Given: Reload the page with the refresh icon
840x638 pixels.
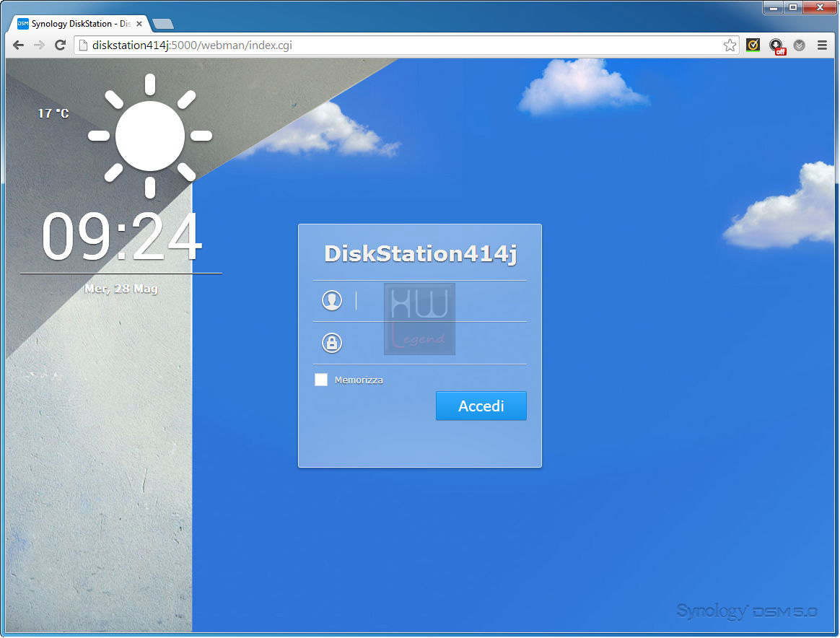Looking at the screenshot, I should (61, 45).
